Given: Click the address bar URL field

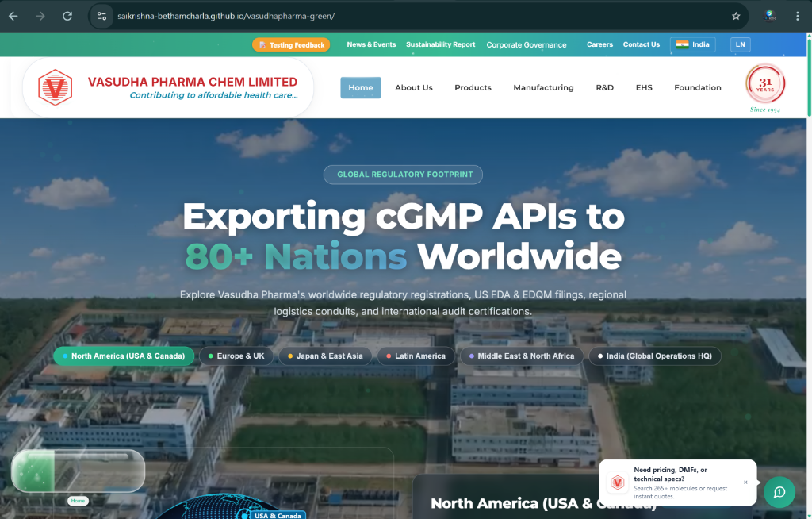Looking at the screenshot, I should pyautogui.click(x=419, y=16).
